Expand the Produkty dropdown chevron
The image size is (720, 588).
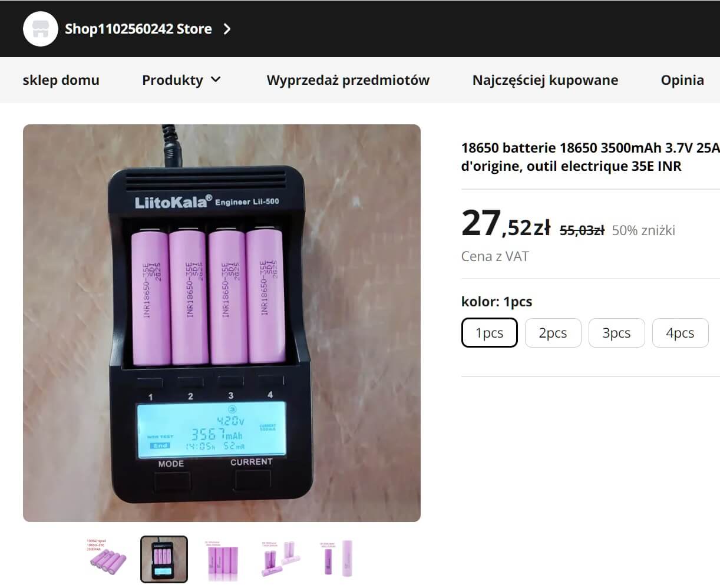[216, 80]
